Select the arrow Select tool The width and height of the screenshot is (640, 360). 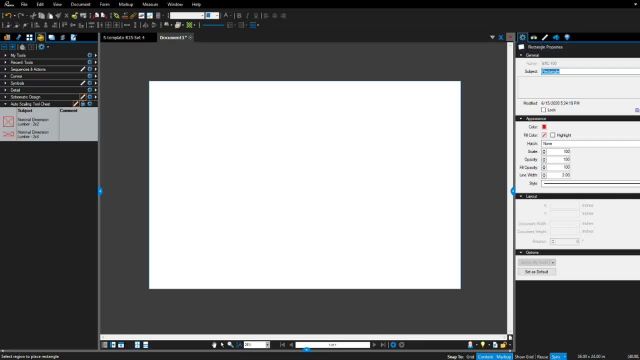(222, 345)
